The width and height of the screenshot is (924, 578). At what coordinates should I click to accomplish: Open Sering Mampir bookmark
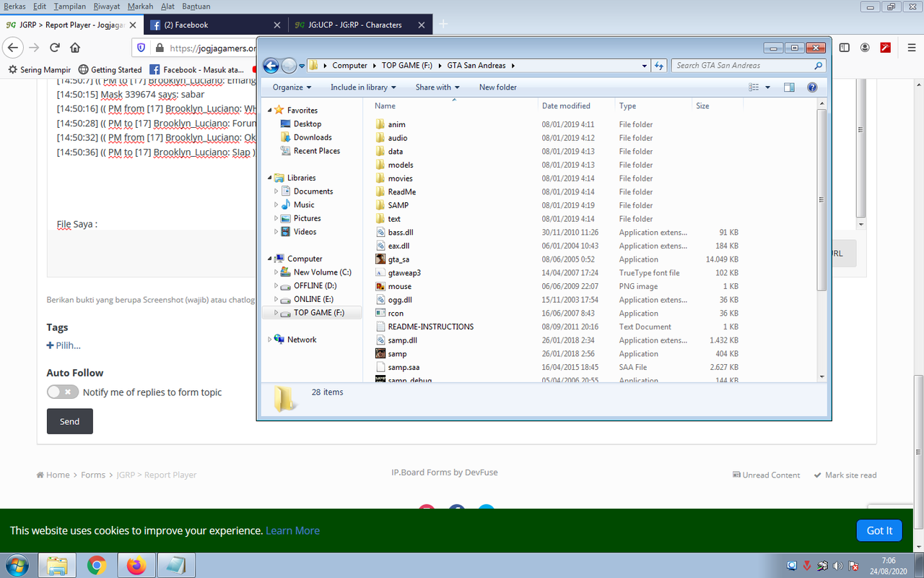point(40,70)
